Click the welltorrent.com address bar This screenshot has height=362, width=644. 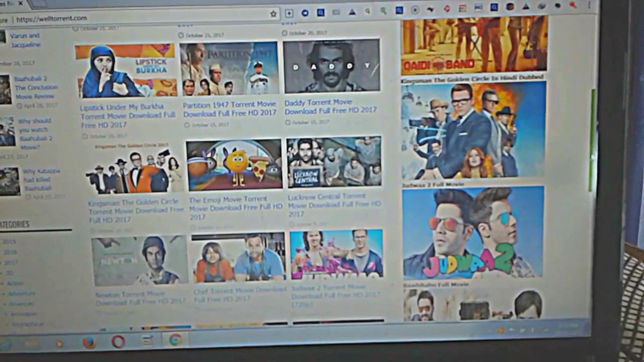click(141, 18)
